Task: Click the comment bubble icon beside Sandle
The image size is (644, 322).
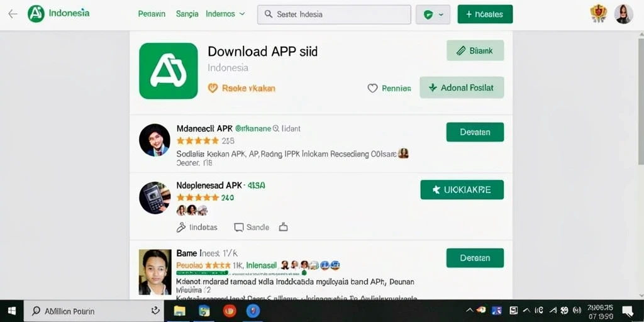Action: [238, 227]
